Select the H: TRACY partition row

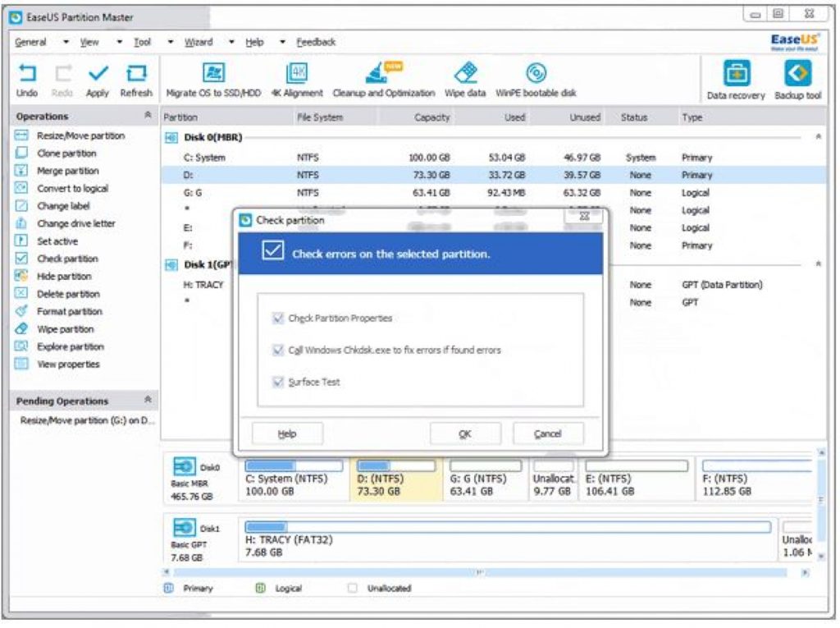pos(203,285)
